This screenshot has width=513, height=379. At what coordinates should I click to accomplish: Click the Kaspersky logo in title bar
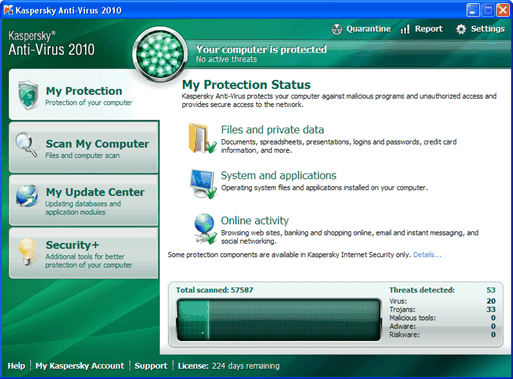click(8, 10)
